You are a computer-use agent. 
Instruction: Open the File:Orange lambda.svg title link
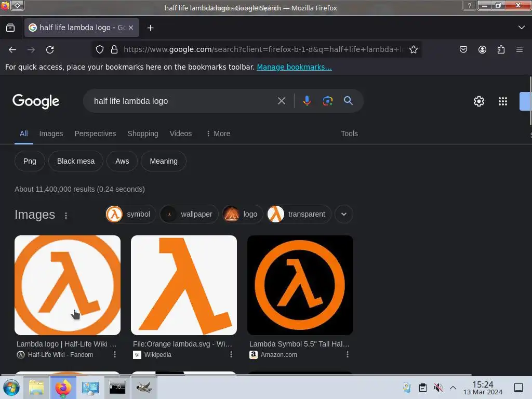(182, 344)
